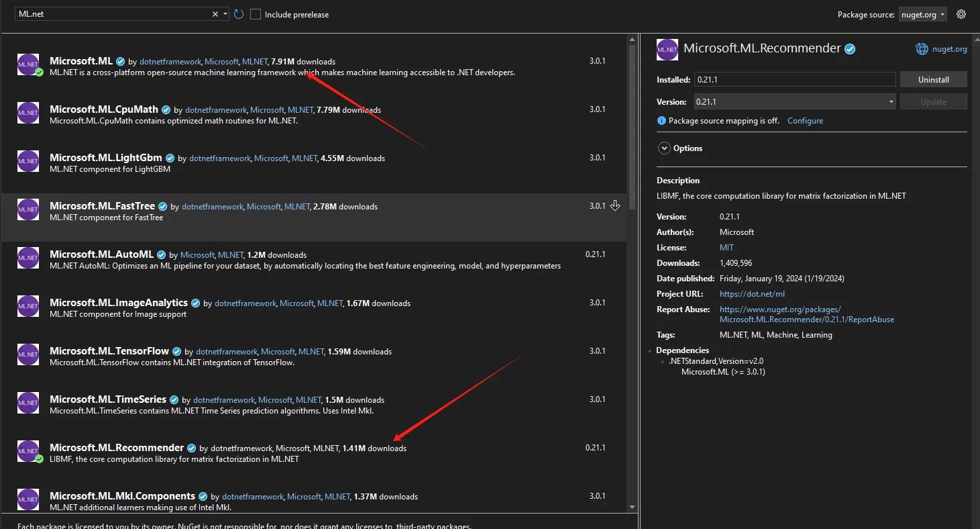Click the Uninstall button
This screenshot has width=980, height=529.
click(933, 79)
